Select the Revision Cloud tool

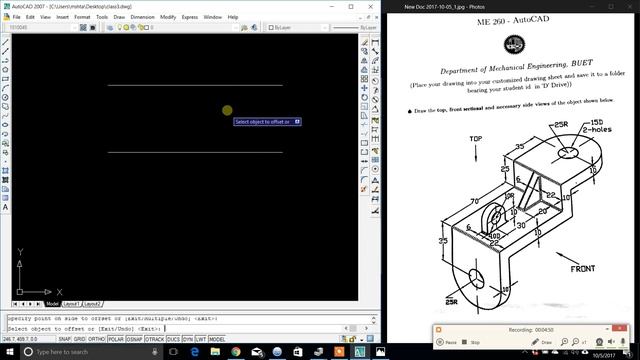[x=5, y=107]
